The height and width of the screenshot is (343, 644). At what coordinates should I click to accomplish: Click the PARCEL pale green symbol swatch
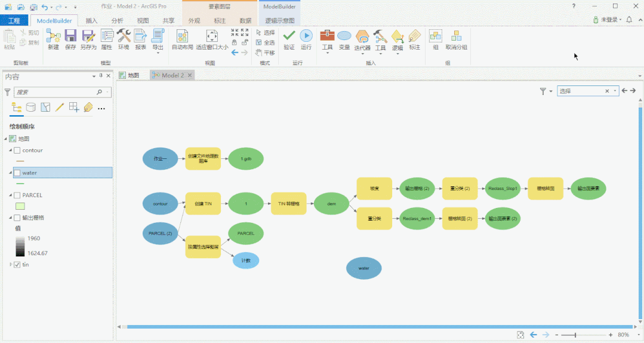pyautogui.click(x=20, y=206)
